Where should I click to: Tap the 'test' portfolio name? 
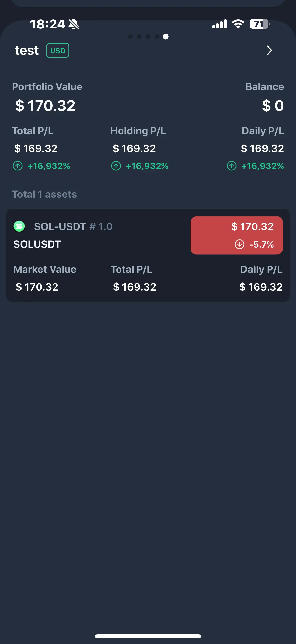coord(27,51)
